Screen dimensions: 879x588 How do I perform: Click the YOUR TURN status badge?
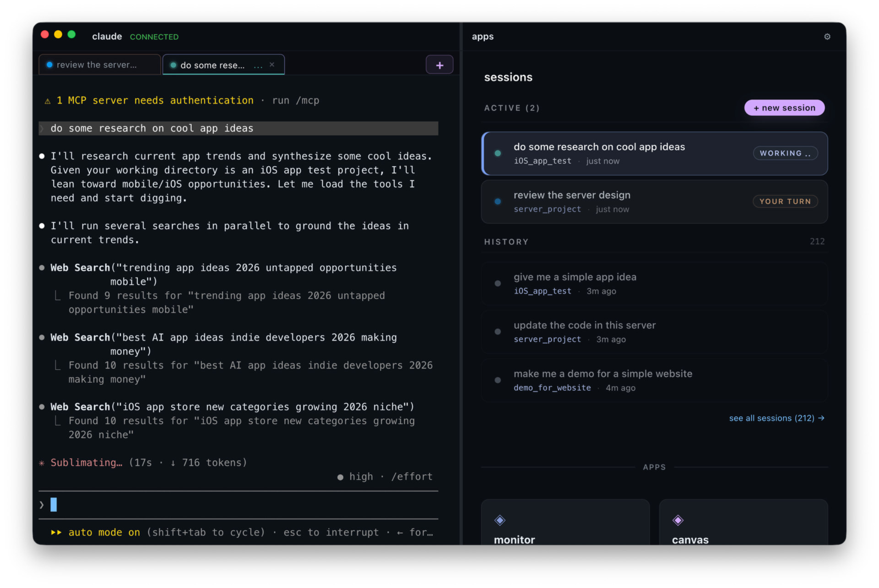785,201
